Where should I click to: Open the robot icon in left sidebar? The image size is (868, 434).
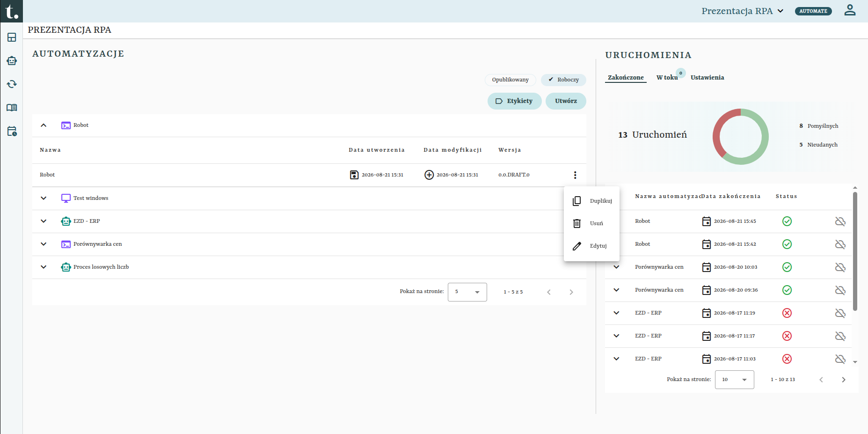(x=12, y=61)
